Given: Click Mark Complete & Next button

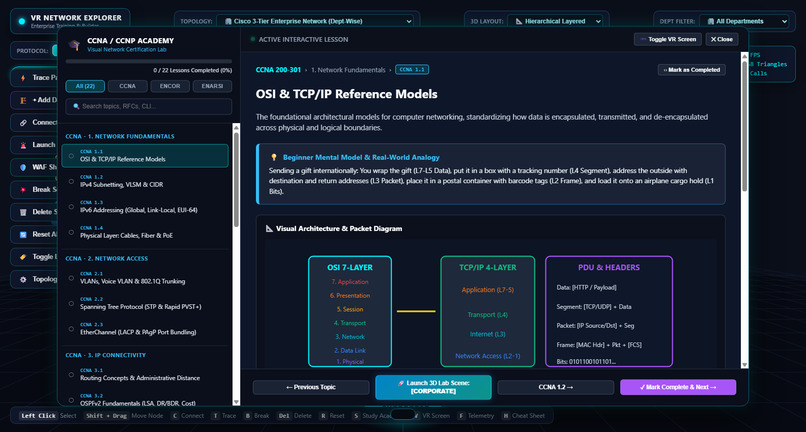Looking at the screenshot, I should click(678, 387).
